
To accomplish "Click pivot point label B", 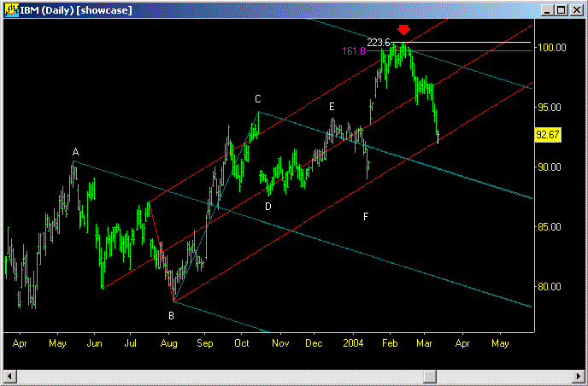I will (x=171, y=315).
